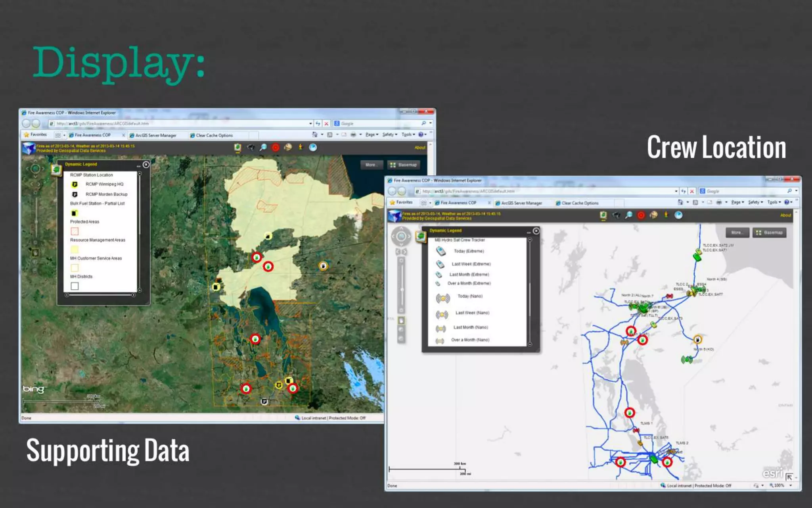Screen dimensions: 812x508
Task: Open the palette tool in Crew Location window toolbar
Action: pos(653,215)
